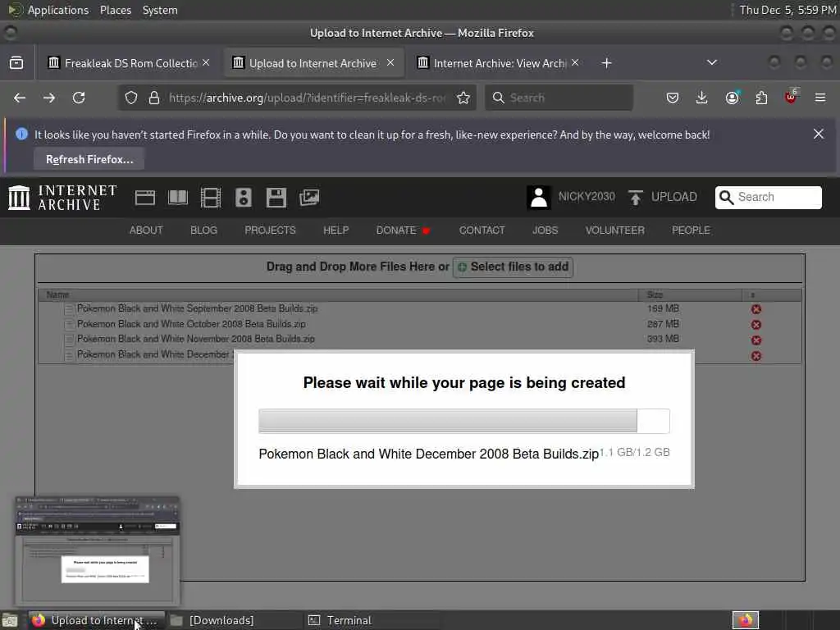Open the Extensions puzzle icon

coord(761,98)
